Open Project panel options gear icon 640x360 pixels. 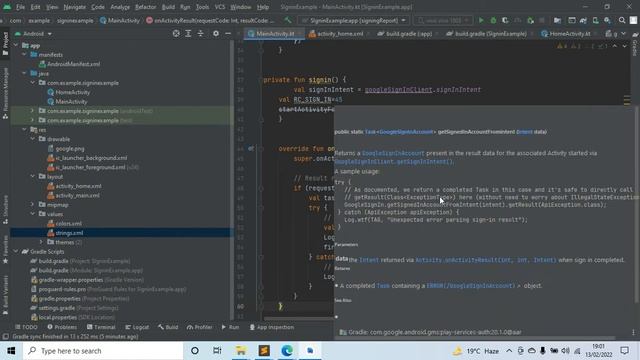(x=216, y=33)
